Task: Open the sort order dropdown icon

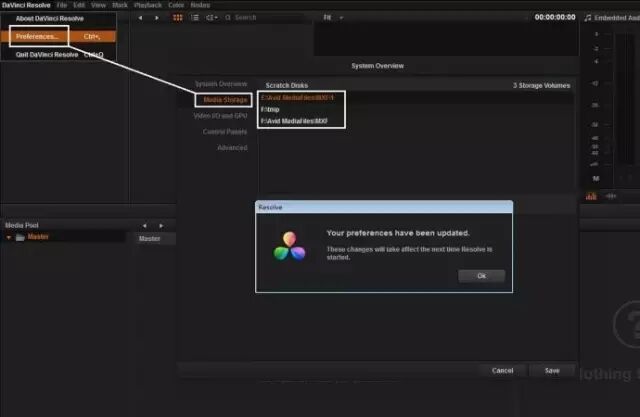Action: point(212,18)
